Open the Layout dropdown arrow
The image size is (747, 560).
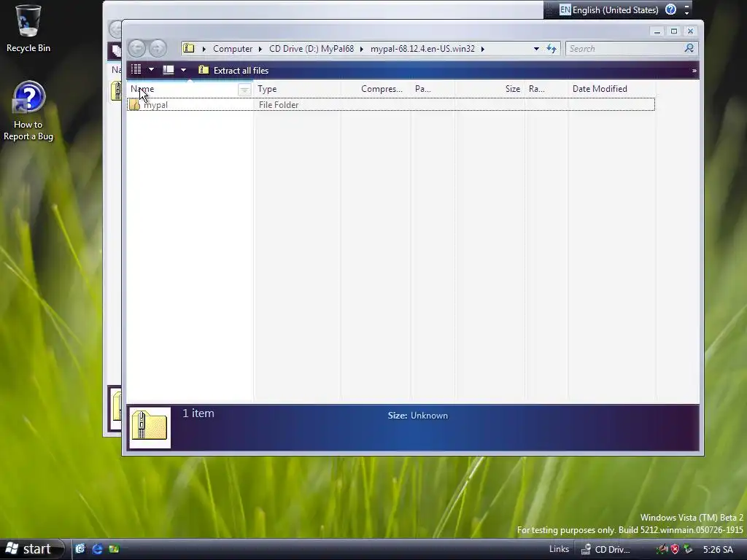[x=183, y=70]
